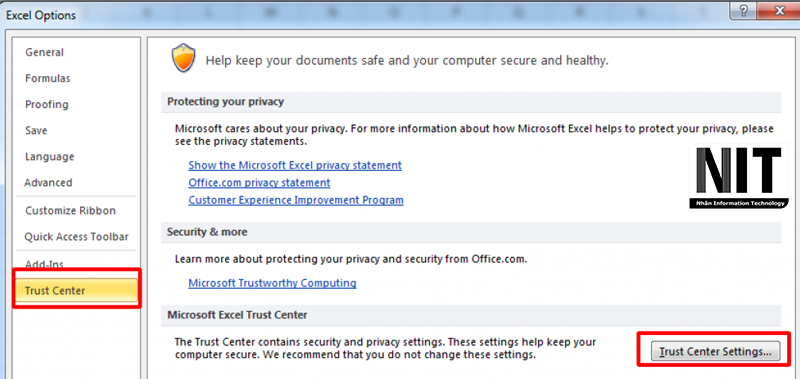Click the Excel Options title bar

(357, 14)
